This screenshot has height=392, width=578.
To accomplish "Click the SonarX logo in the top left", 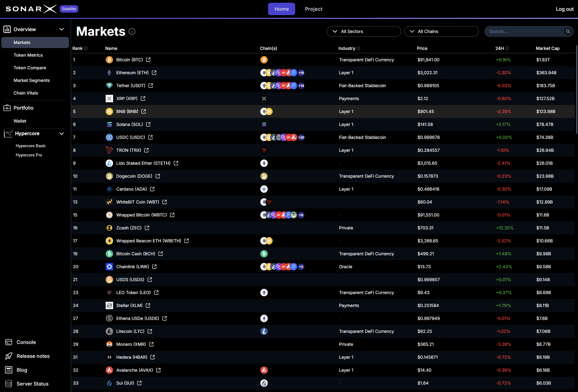I will point(31,9).
